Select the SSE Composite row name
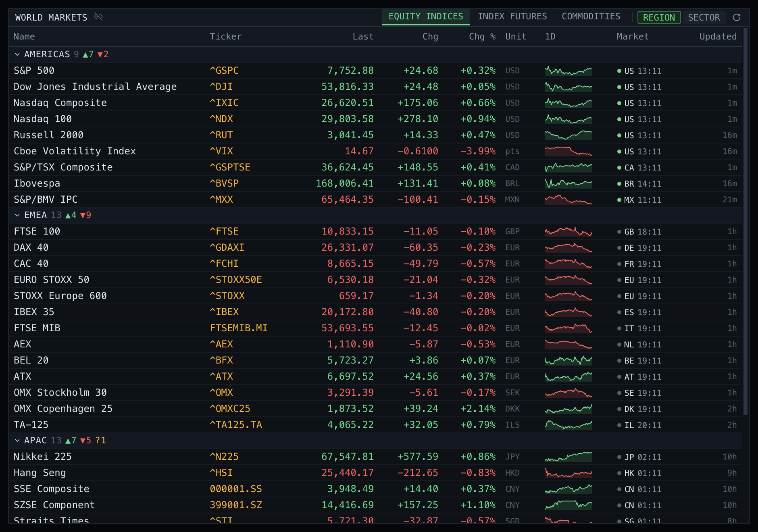The height and width of the screenshot is (532, 758). tap(51, 489)
